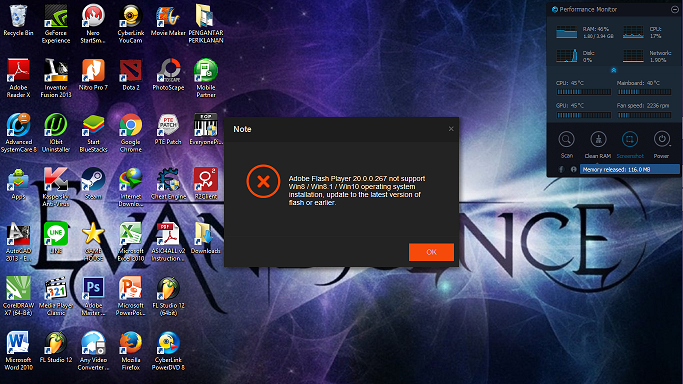This screenshot has height=384, width=683.
Task: Click the Fan speed bar
Action: (644, 115)
